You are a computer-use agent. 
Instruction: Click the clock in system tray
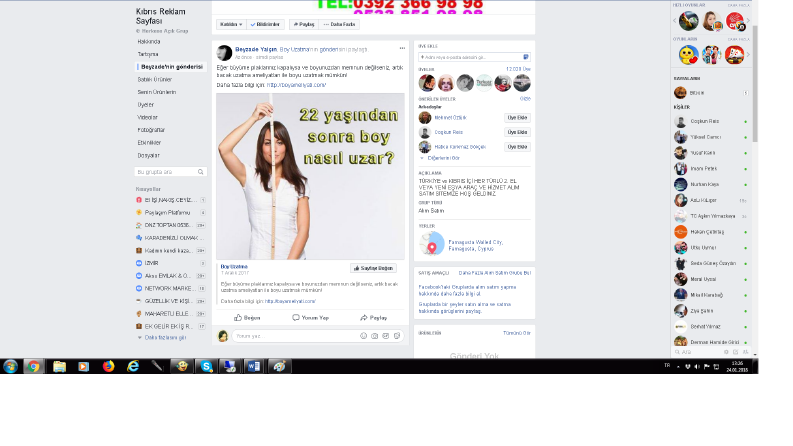coord(737,367)
